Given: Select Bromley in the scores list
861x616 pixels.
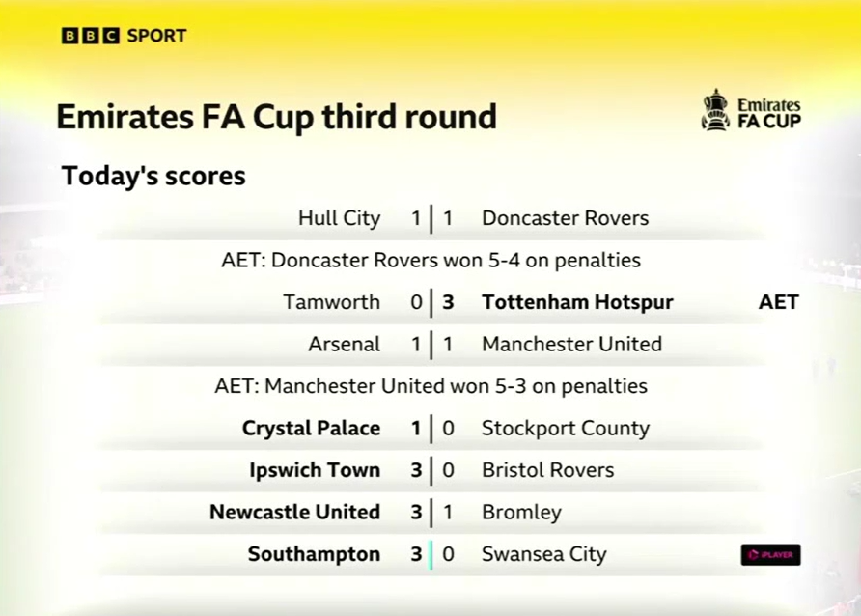Looking at the screenshot, I should click(521, 513).
